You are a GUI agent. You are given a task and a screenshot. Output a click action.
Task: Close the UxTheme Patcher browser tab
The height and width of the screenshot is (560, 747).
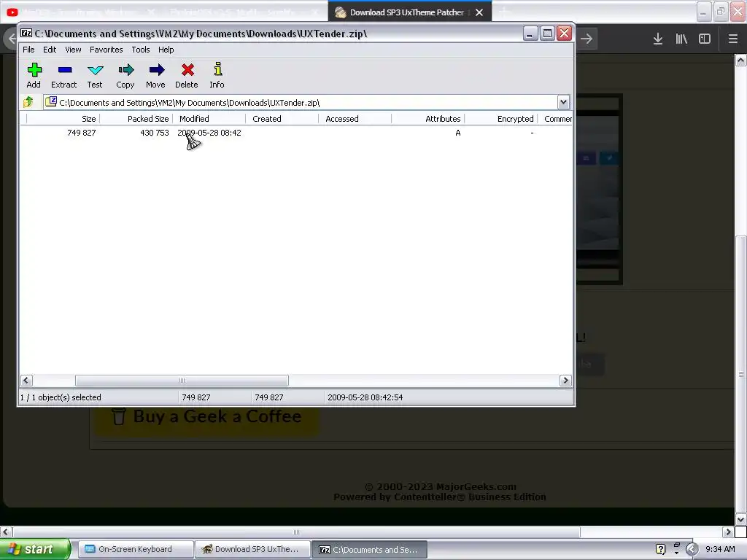[479, 12]
